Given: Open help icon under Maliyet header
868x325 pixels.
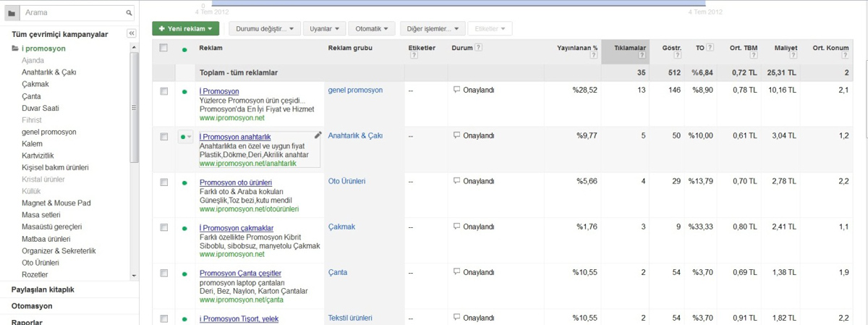Looking at the screenshot, I should point(793,55).
